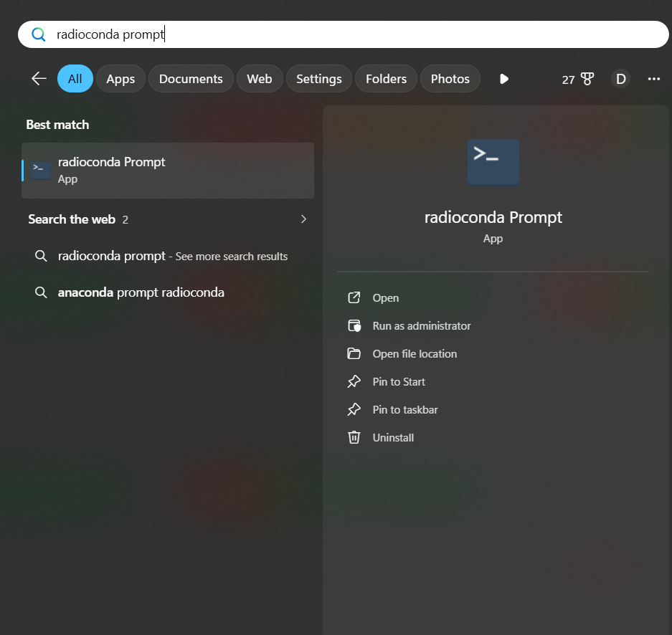Click the large radioconda Prompt app icon
The height and width of the screenshot is (635, 672).
493,162
